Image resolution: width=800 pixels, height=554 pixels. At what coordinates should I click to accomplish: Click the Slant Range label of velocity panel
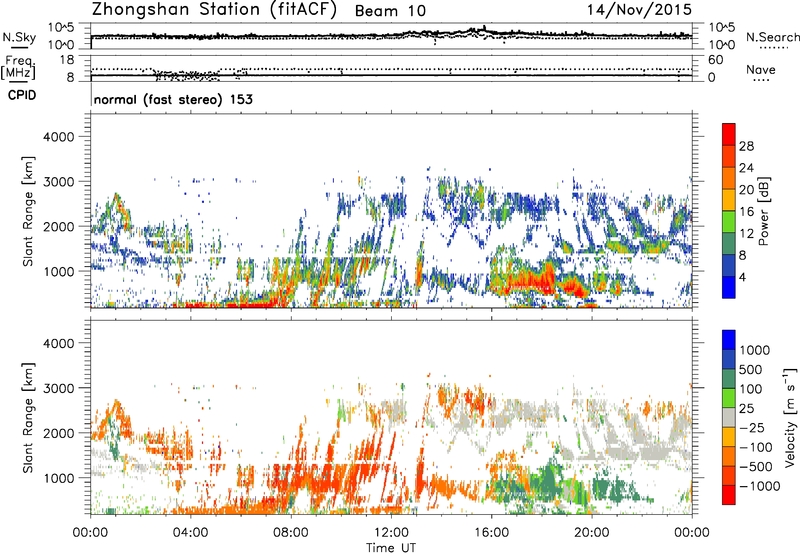tap(28, 418)
